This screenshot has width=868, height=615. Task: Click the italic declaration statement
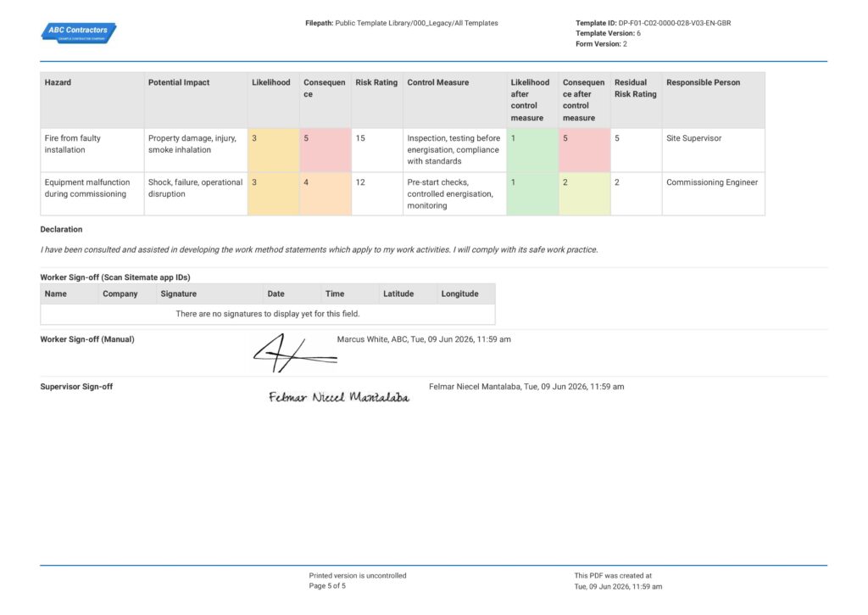click(x=319, y=250)
